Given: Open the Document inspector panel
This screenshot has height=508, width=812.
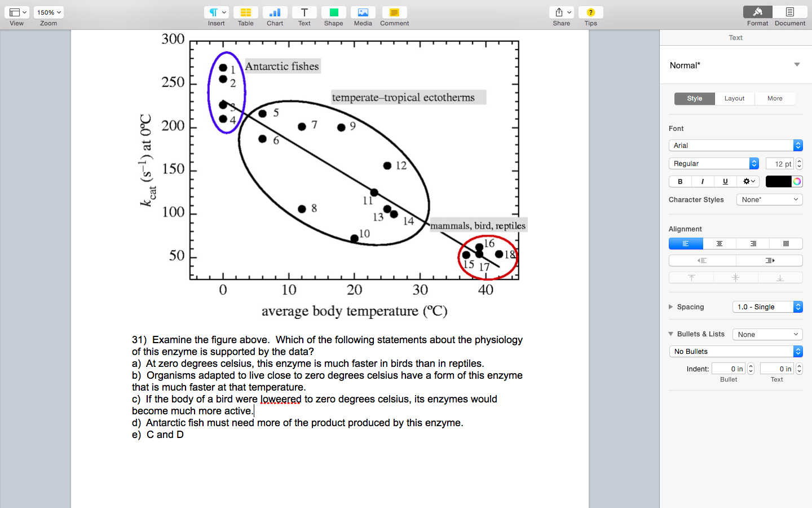Looking at the screenshot, I should [789, 12].
